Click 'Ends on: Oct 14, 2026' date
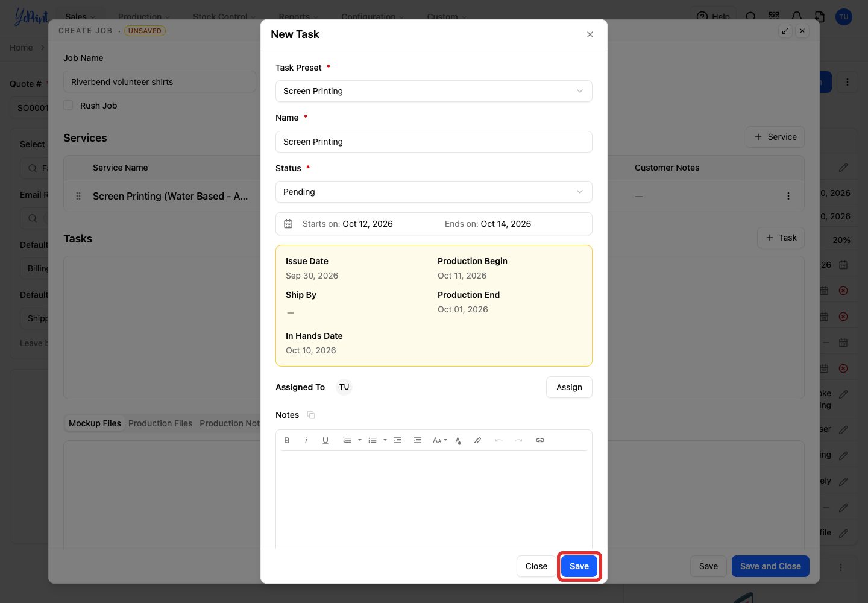This screenshot has height=603, width=868. point(488,224)
